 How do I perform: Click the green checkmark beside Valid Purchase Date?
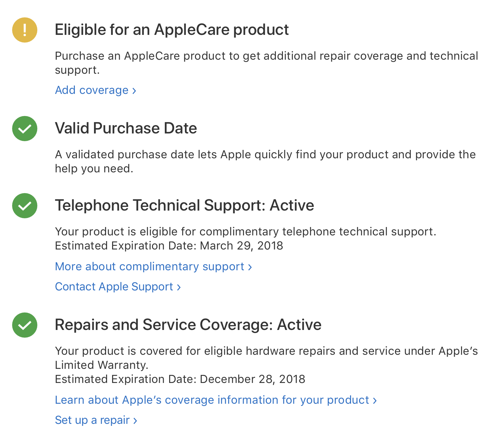24,128
